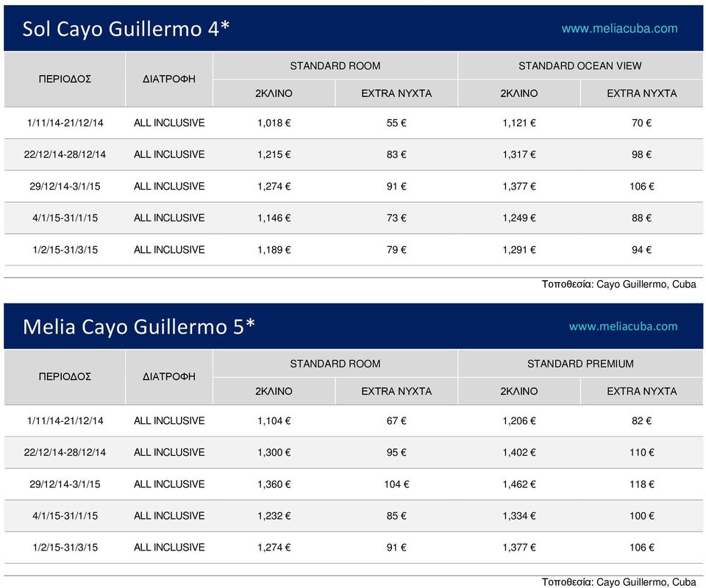706x588 pixels.
Task: Click the 95 € extra night value
Action: [396, 452]
